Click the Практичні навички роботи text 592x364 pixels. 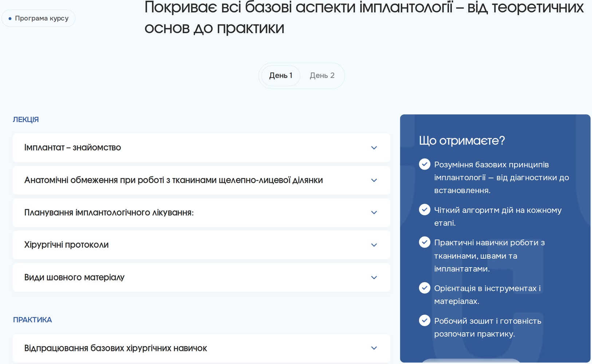489,256
